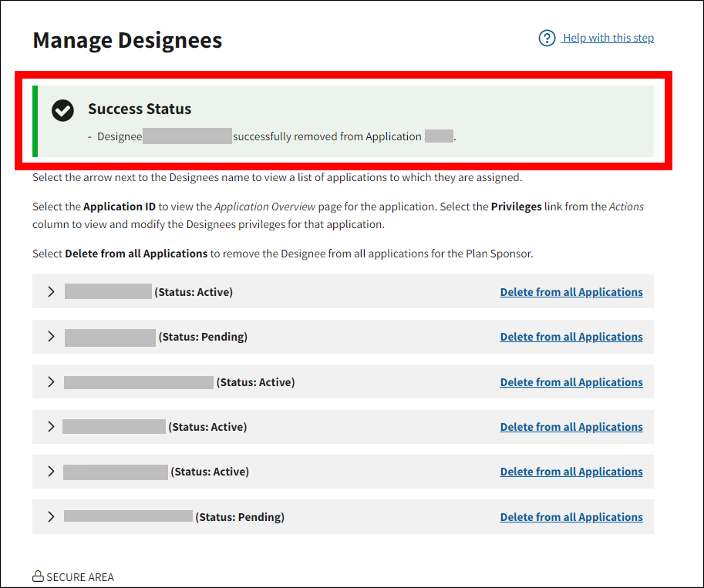Click Delete from all Applications for second designee
Viewport: 704px width, 588px height.
(571, 337)
